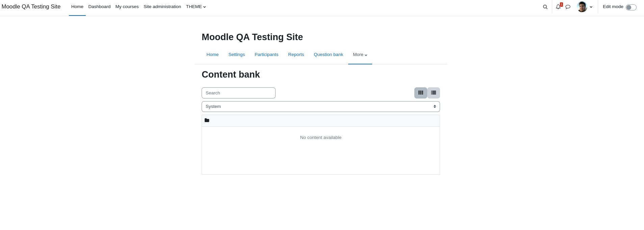This screenshot has height=230, width=644.
Task: Open My courses in top navigation
Action: [x=127, y=7]
